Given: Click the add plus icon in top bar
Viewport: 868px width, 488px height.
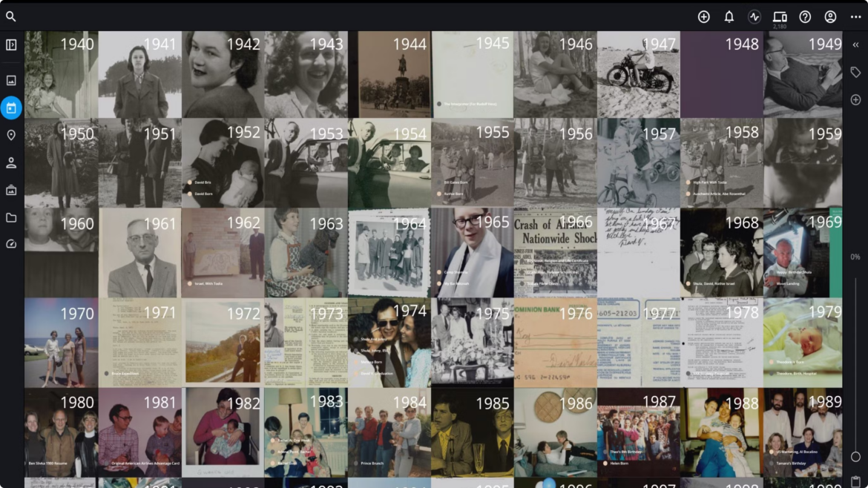Looking at the screenshot, I should 704,17.
